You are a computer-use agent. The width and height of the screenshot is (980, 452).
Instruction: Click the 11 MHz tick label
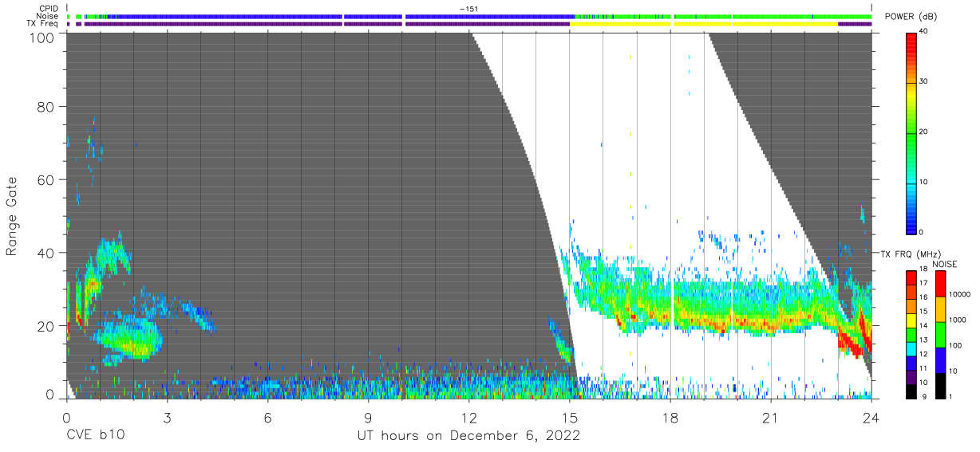(925, 367)
